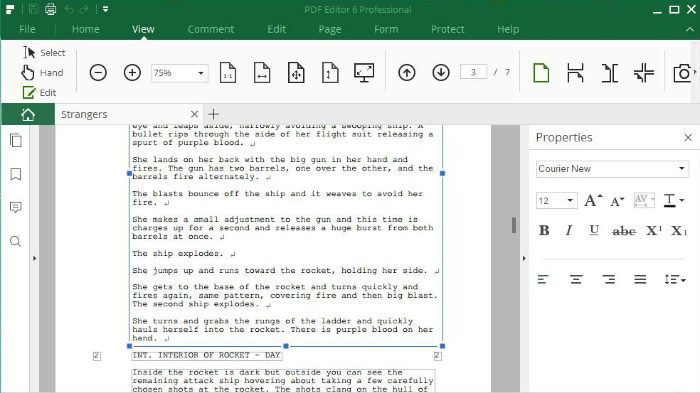Image resolution: width=700 pixels, height=393 pixels.
Task: Activate the Select tool
Action: [44, 53]
